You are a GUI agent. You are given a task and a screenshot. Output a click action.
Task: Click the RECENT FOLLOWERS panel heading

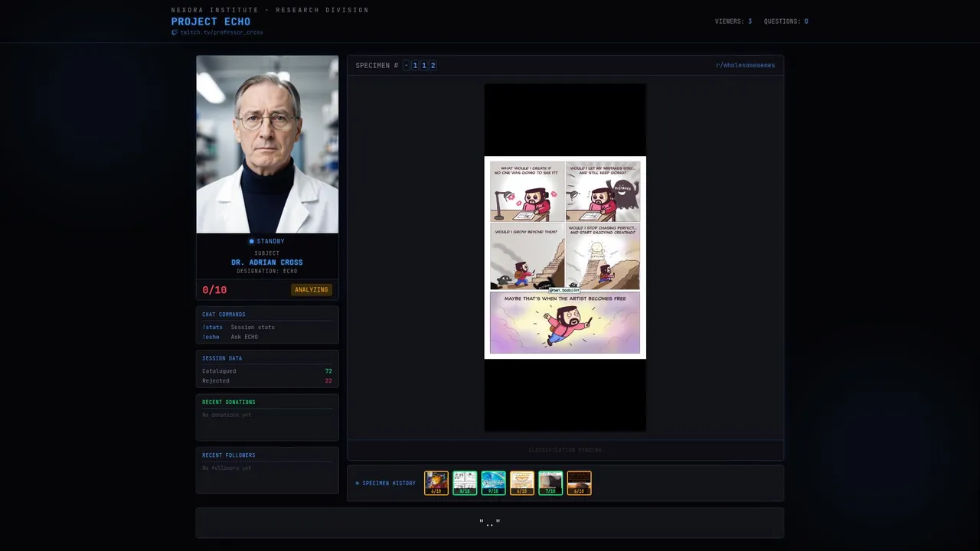pos(229,455)
